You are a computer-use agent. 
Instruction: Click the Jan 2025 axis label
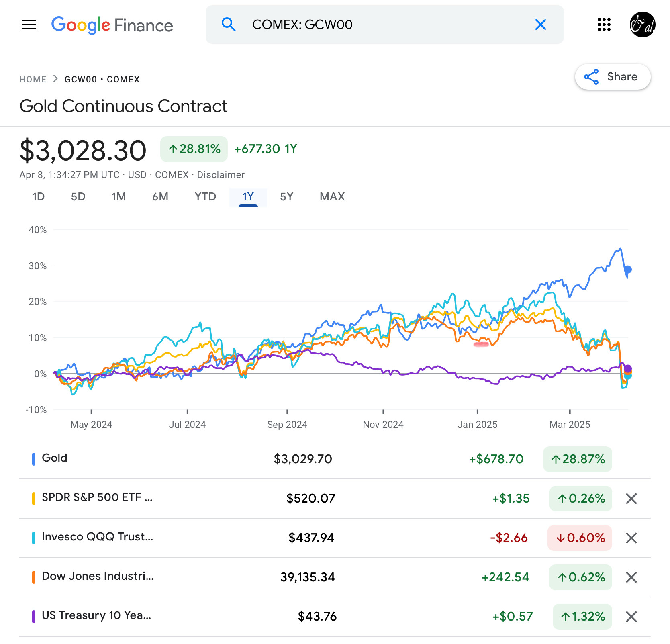478,425
